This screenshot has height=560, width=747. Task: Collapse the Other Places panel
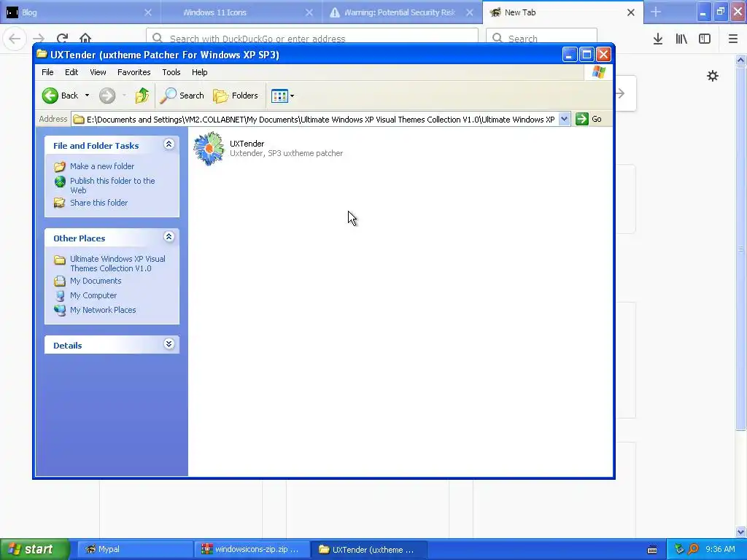[x=169, y=237]
